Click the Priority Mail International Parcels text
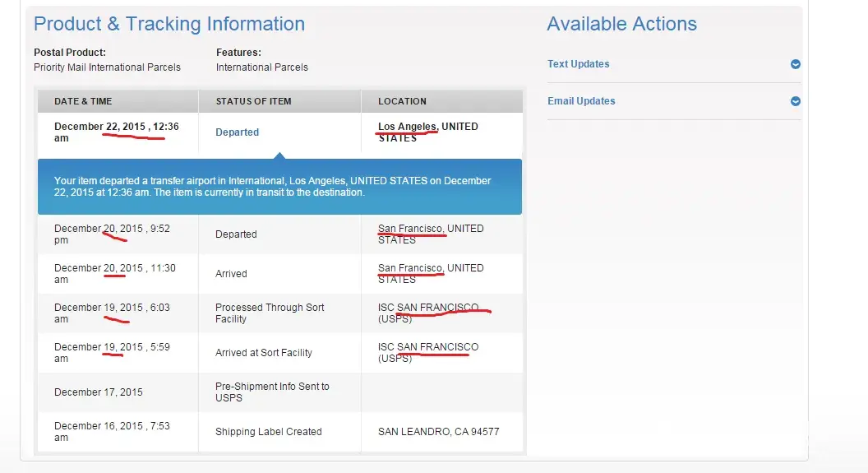Viewport: 868px width, 473px height. click(107, 67)
